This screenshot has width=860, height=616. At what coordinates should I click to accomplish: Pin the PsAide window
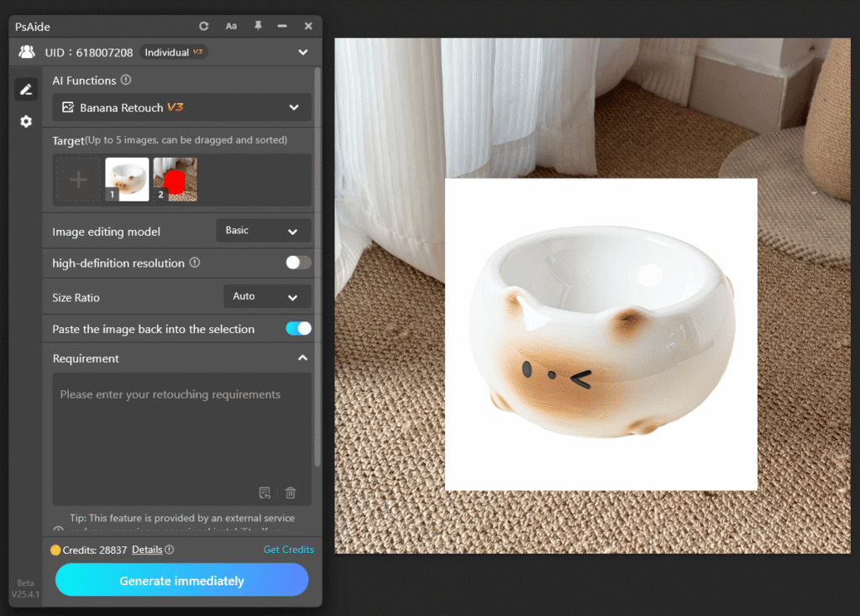(x=260, y=26)
